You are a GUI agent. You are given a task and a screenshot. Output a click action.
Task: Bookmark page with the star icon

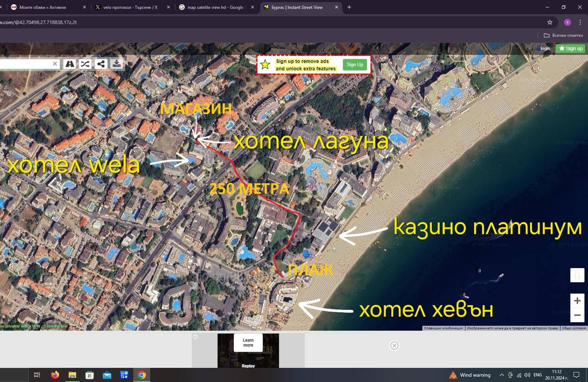point(550,22)
